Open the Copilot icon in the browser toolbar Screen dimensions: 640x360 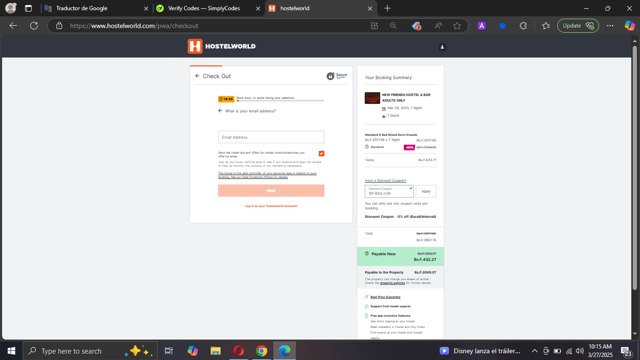coord(630,26)
